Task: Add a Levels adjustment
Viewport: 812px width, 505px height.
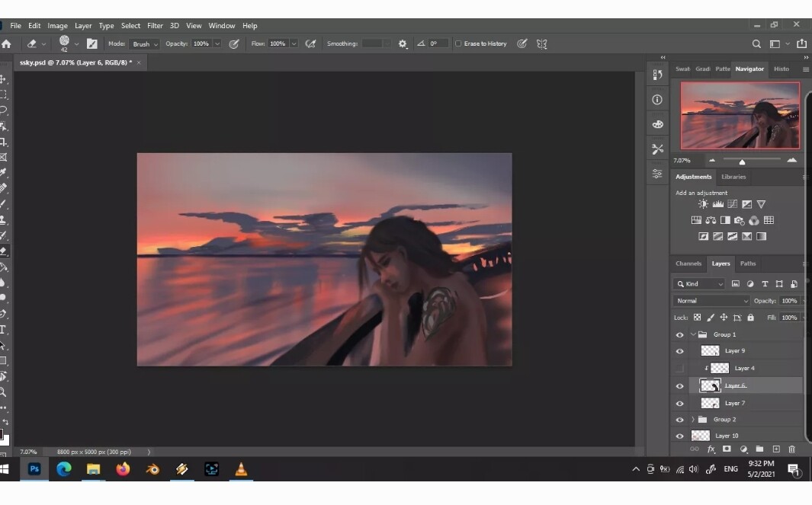Action: click(717, 204)
